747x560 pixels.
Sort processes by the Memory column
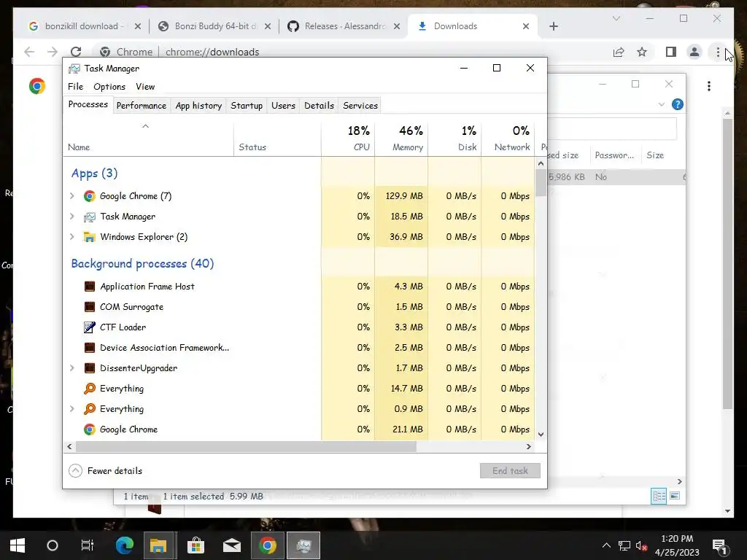tap(402, 138)
